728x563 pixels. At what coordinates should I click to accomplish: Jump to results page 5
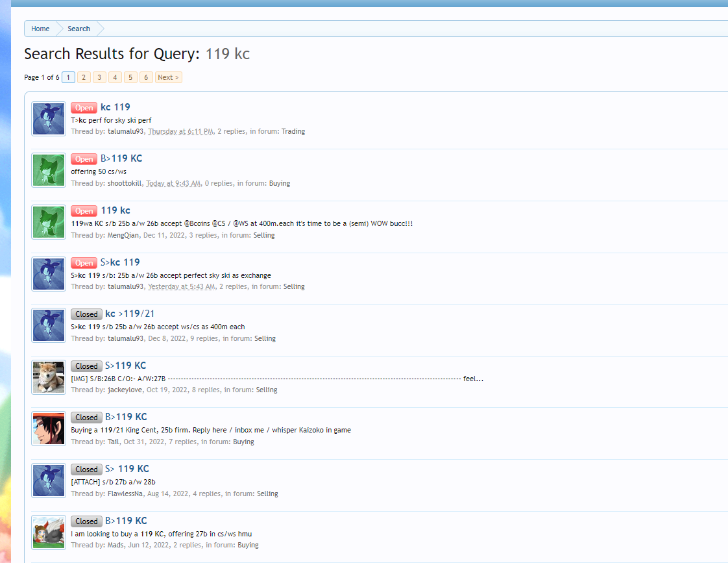point(130,77)
